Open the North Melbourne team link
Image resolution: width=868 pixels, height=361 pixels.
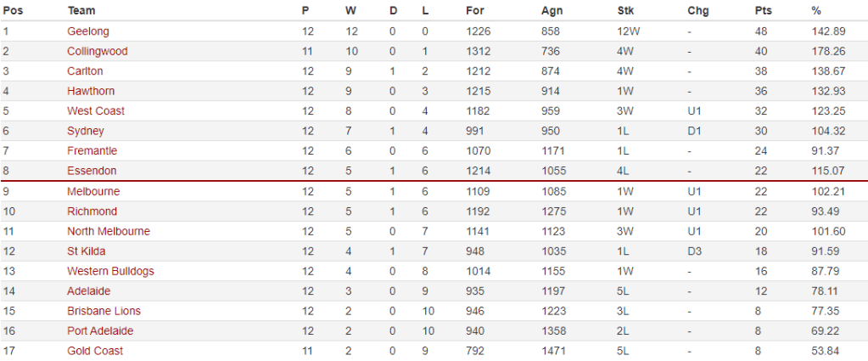tap(109, 231)
